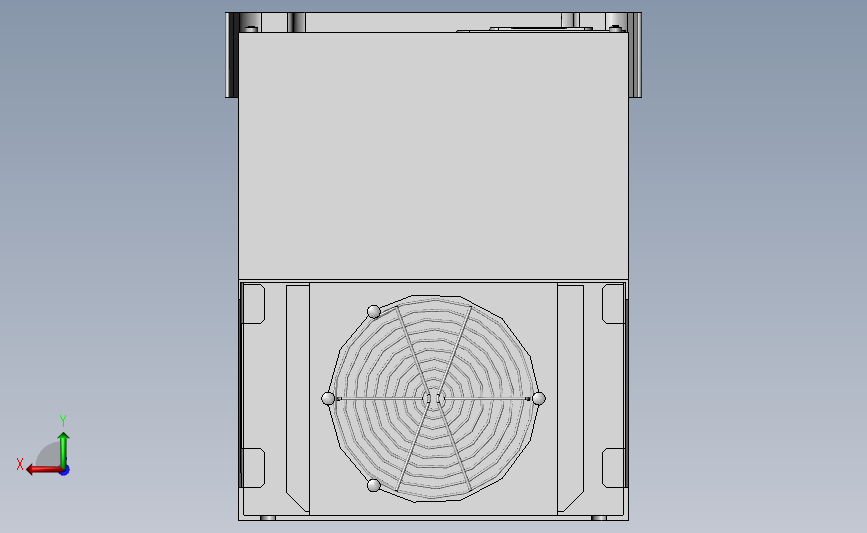Screen dimensions: 867x533
Task: Select the bottom-right corner cutout of lower housing
Action: (613, 468)
